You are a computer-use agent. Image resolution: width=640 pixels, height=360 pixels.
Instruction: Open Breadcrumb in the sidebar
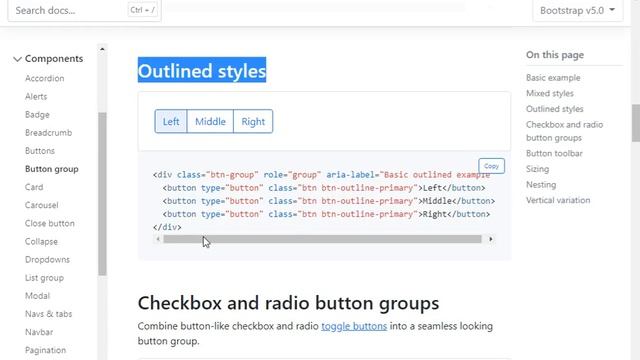(48, 133)
